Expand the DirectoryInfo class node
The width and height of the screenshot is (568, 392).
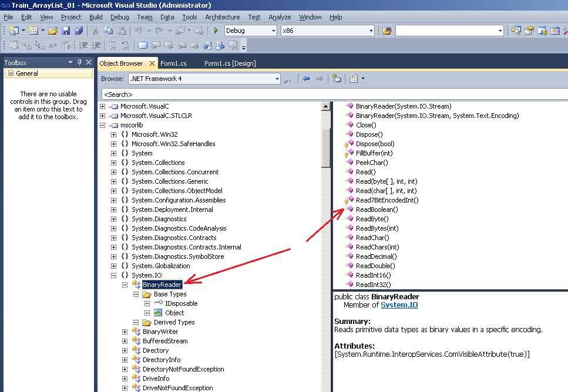coord(125,360)
